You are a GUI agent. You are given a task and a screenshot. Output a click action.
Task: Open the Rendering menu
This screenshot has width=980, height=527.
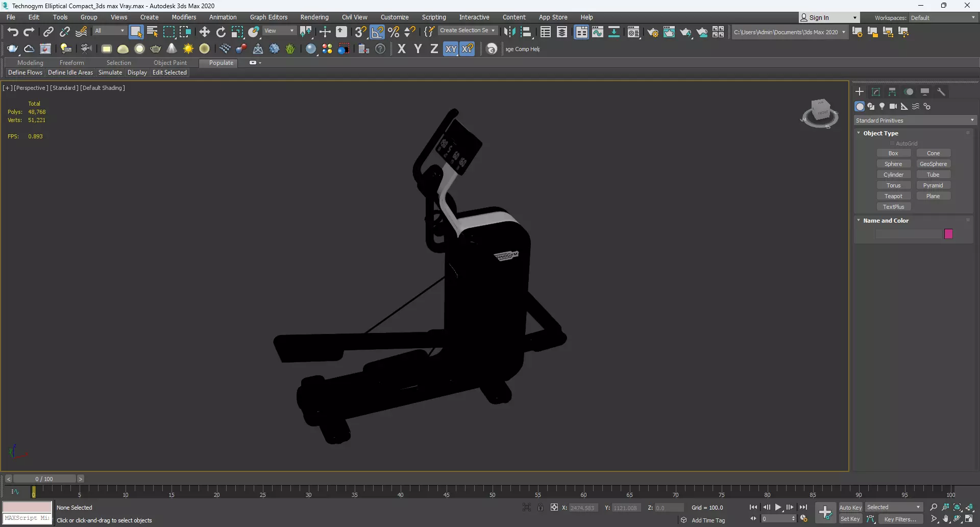pyautogui.click(x=314, y=17)
